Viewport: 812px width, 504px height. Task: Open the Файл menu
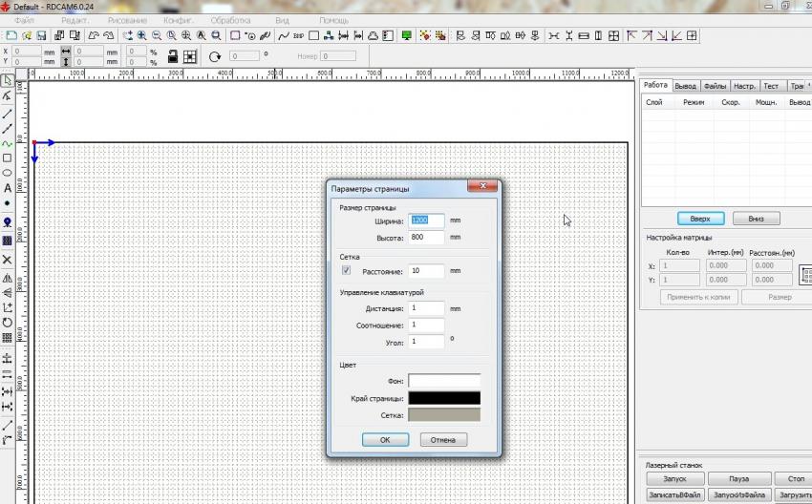coord(25,19)
